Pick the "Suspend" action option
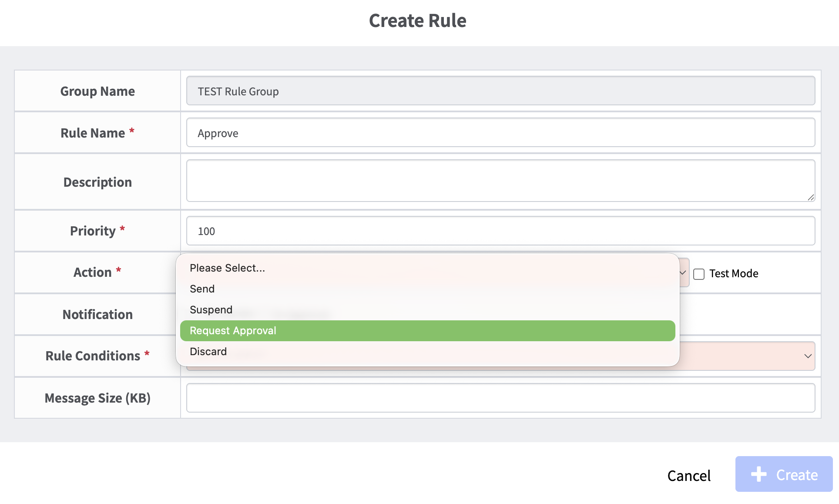The image size is (839, 504). [x=427, y=310]
